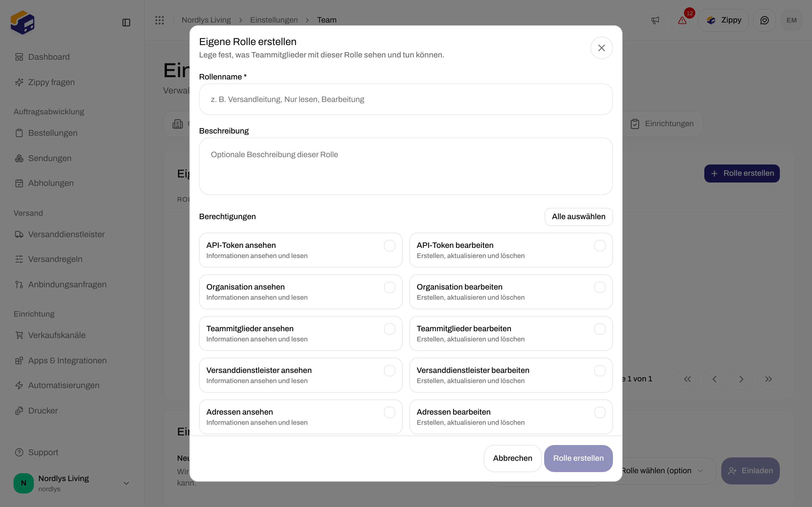This screenshot has height=507, width=812.
Task: Open Einstellungen breadcrumb
Action: pyautogui.click(x=274, y=20)
